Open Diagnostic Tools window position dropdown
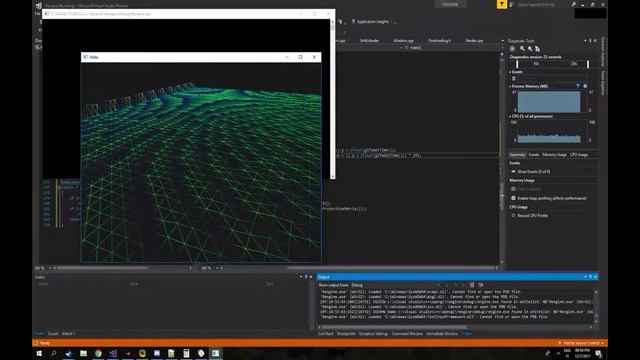The height and width of the screenshot is (360, 640). [585, 41]
